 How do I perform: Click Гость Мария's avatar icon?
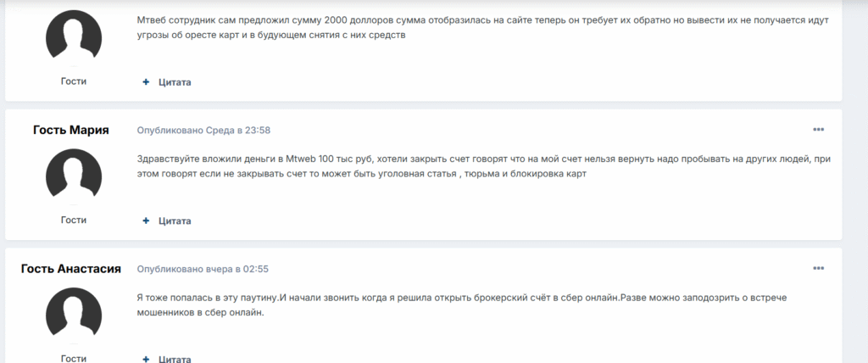pos(73,177)
